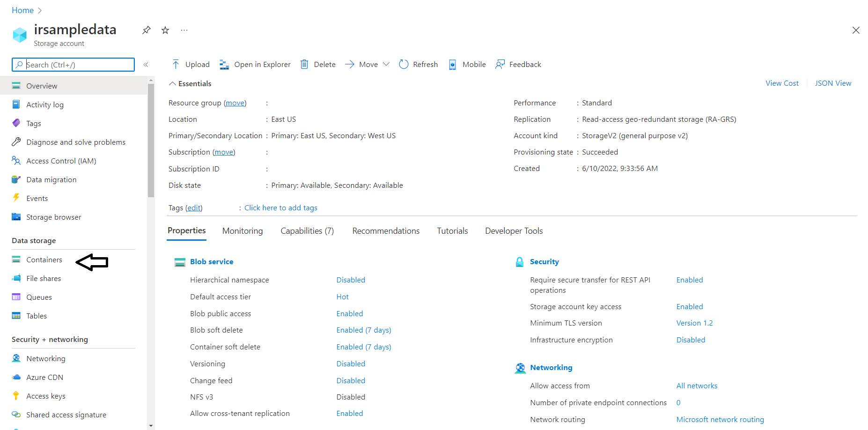Click here to add tags link

pyautogui.click(x=280, y=208)
